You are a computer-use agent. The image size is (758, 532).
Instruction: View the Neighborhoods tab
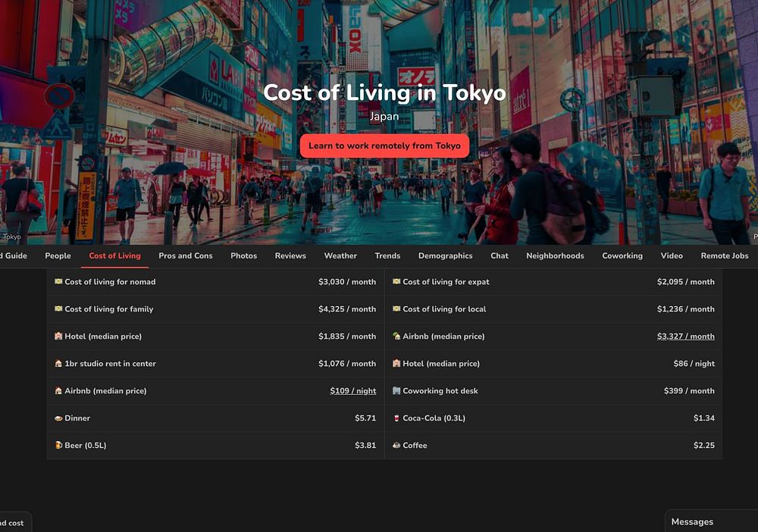point(555,255)
